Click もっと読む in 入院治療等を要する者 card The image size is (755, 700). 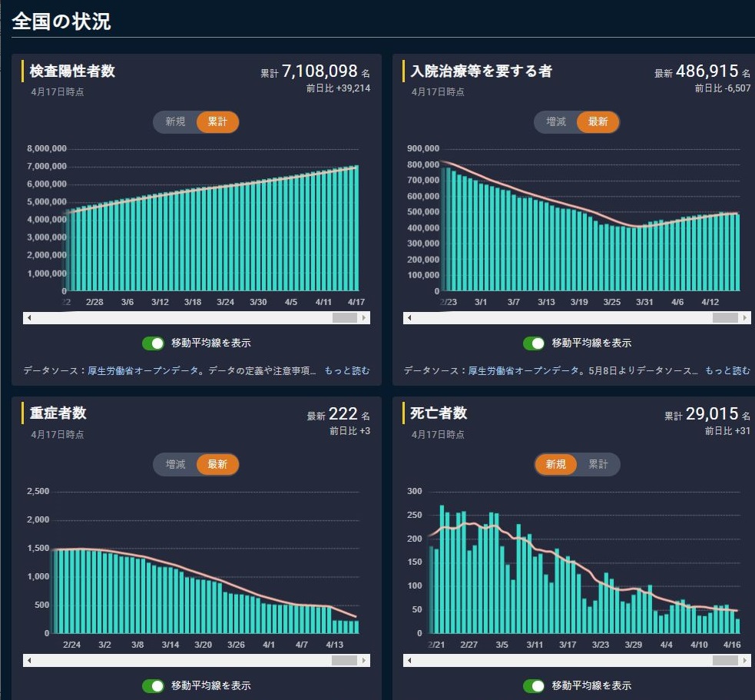point(727,371)
